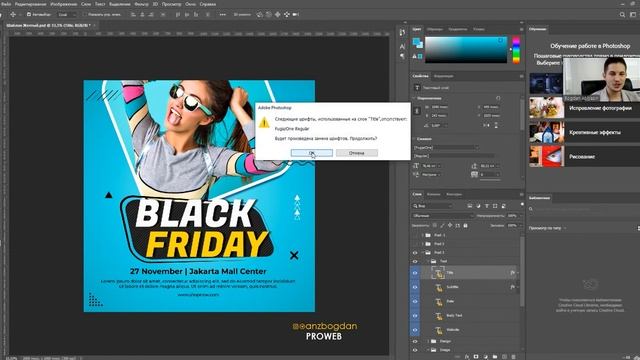Viewport: 640px width, 360px height.
Task: Toggle visibility of the Design group
Action: [x=415, y=341]
